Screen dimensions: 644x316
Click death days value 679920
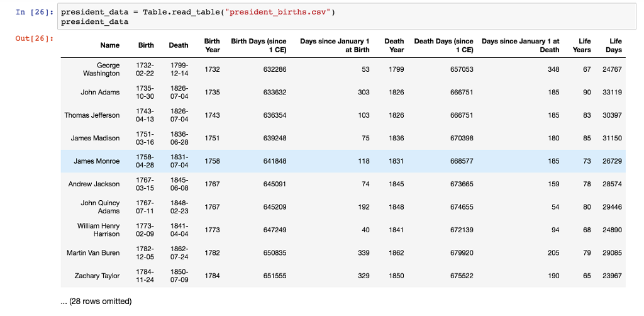[462, 252]
